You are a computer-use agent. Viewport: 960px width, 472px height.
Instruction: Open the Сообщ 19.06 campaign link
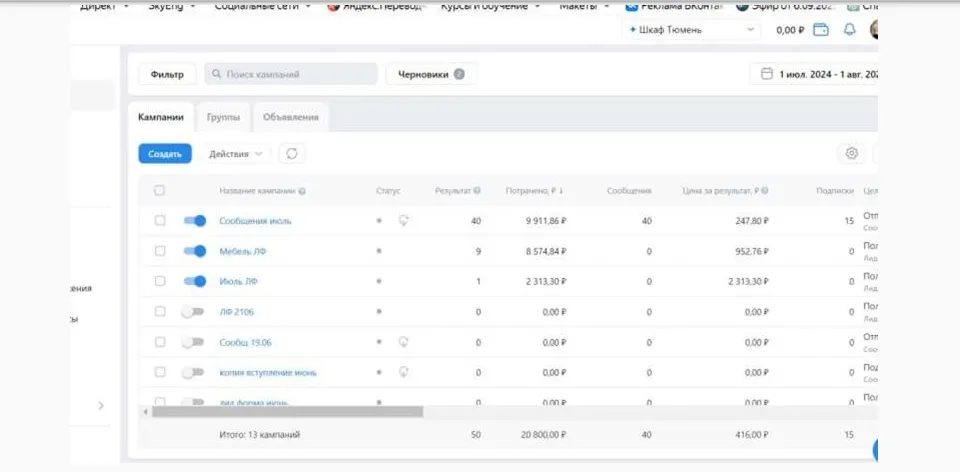(x=246, y=342)
